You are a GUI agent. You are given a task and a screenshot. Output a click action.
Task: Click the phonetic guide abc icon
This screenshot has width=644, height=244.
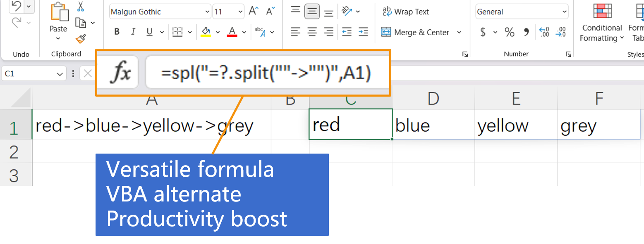[260, 32]
